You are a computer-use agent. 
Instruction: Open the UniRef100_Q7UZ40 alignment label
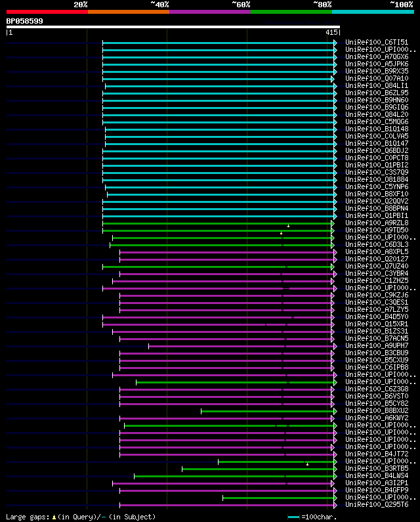(x=377, y=266)
